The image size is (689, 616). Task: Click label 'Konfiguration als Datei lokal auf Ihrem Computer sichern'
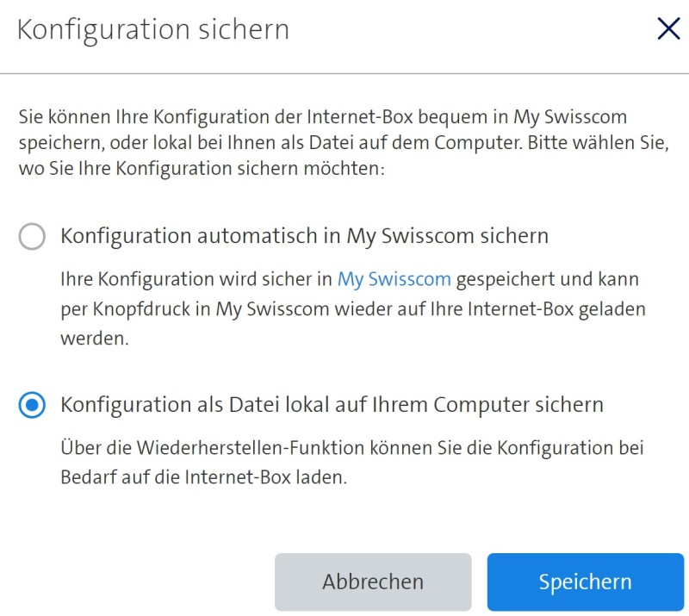pyautogui.click(x=332, y=405)
